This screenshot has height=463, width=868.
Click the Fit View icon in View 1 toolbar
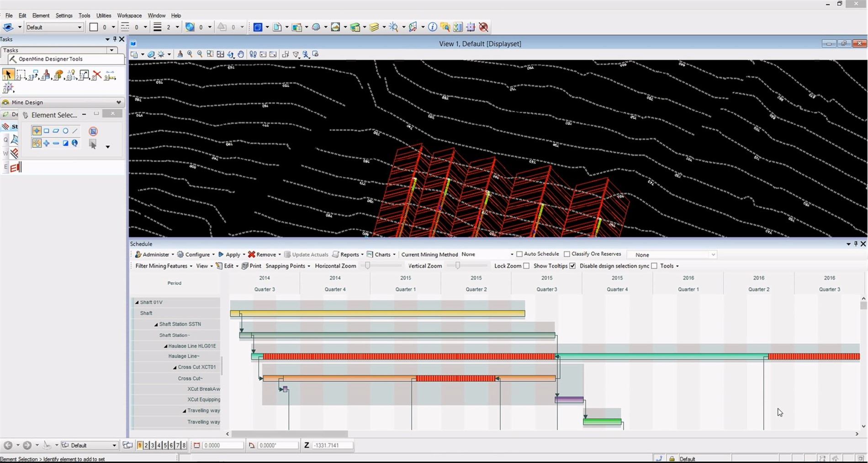tap(220, 54)
